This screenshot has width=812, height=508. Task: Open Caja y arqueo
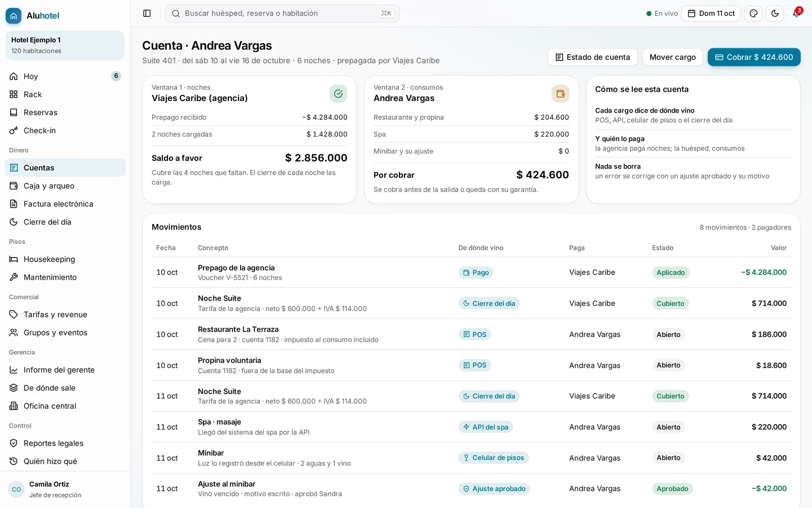pyautogui.click(x=65, y=186)
